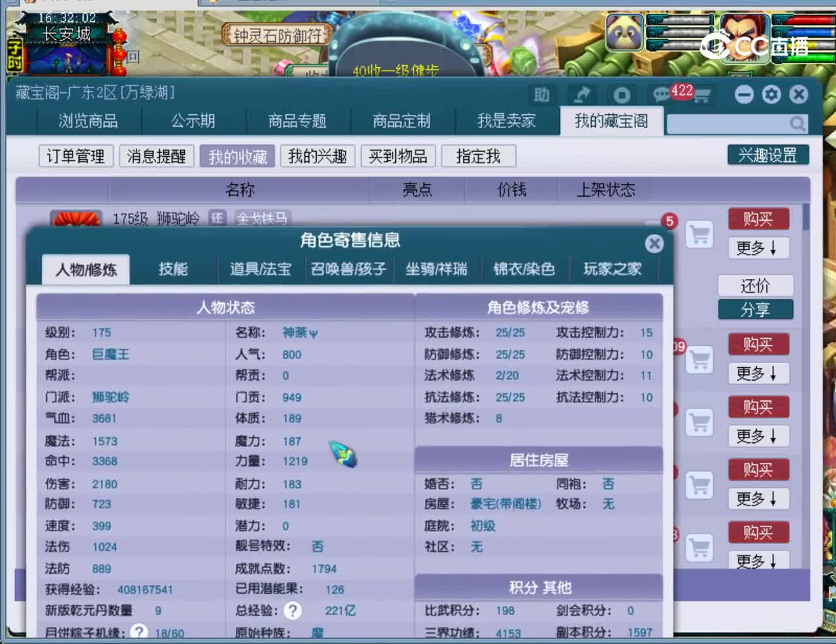836x644 pixels.
Task: Click the panda pet avatar portrait
Action: point(624,32)
